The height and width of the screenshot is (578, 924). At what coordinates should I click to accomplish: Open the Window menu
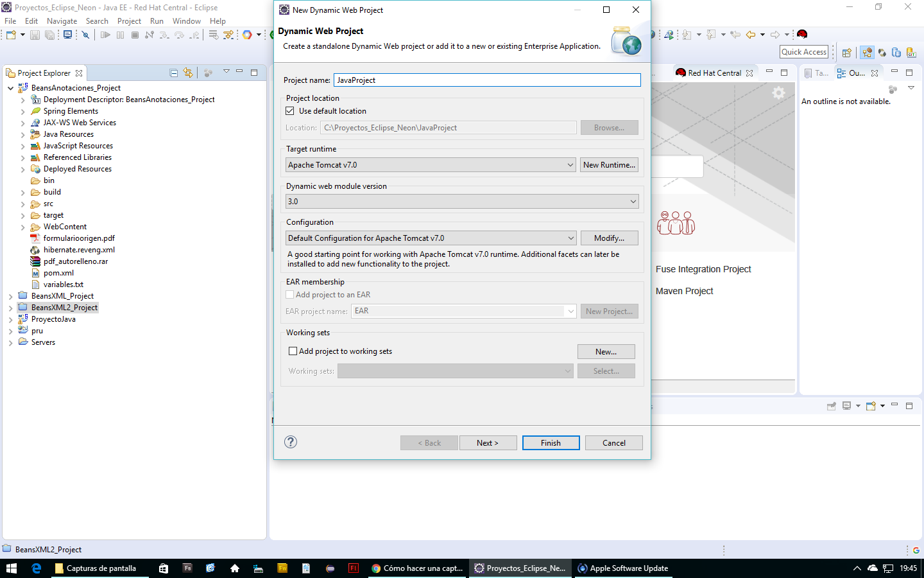coord(186,21)
